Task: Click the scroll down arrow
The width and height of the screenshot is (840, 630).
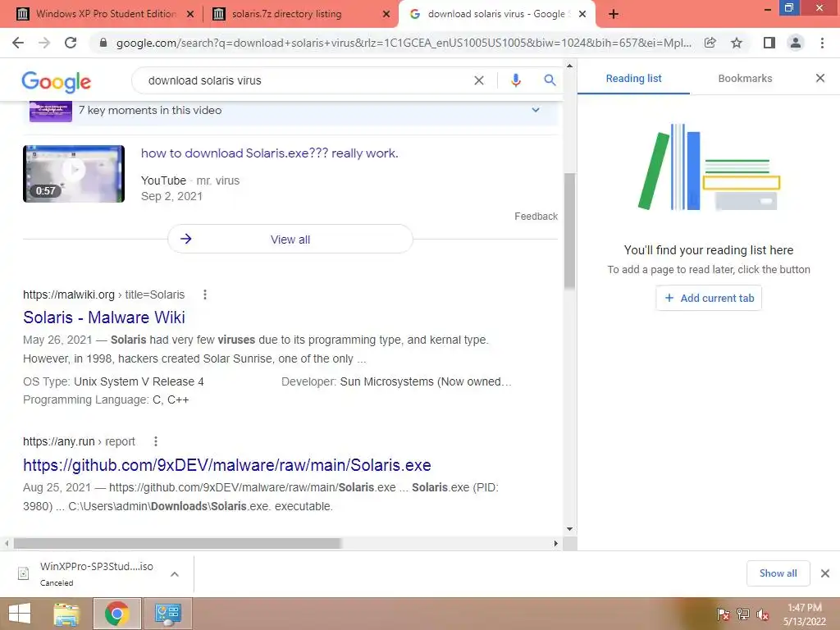Action: pos(569,529)
